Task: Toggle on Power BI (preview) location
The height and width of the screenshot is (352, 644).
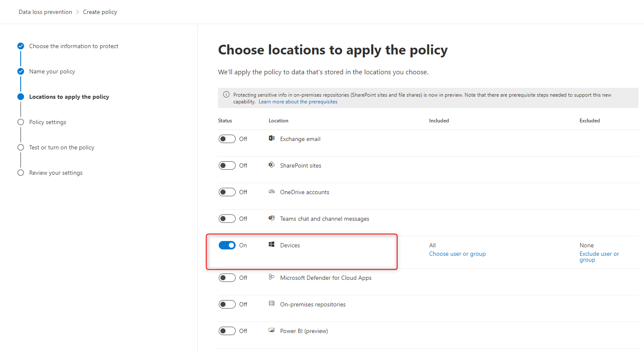Action: (x=227, y=331)
